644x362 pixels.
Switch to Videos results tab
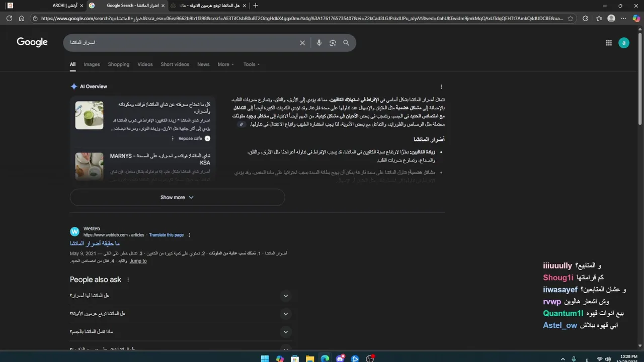pos(145,64)
